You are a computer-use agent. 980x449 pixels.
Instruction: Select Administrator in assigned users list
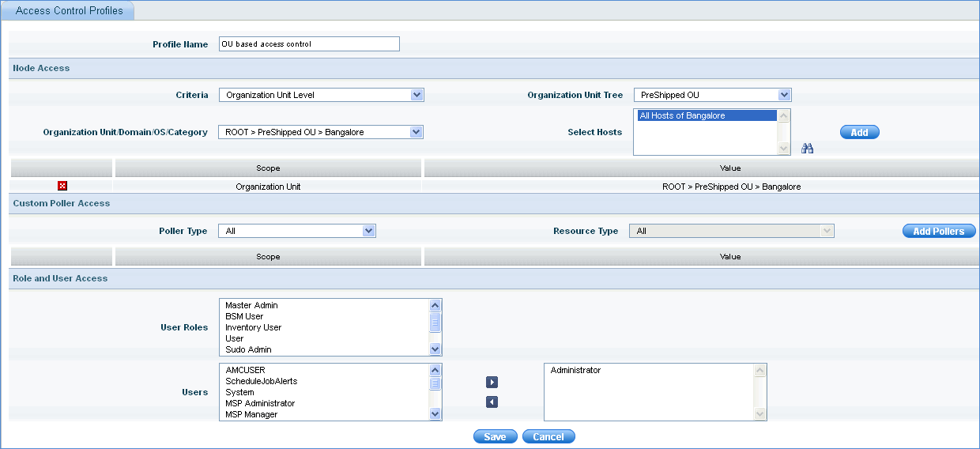575,370
